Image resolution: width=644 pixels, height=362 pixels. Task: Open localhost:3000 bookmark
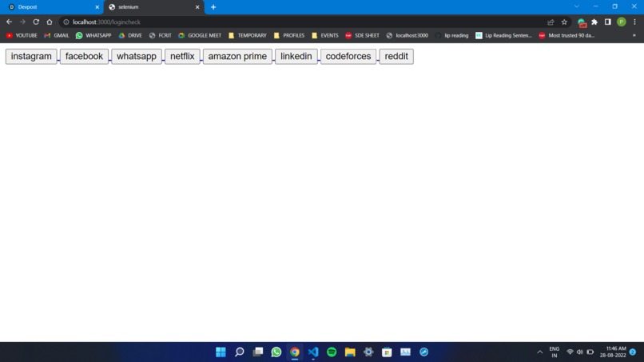[x=407, y=35]
